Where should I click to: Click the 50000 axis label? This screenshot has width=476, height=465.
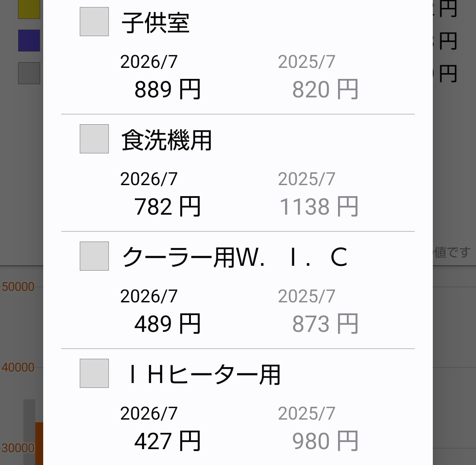pos(18,286)
